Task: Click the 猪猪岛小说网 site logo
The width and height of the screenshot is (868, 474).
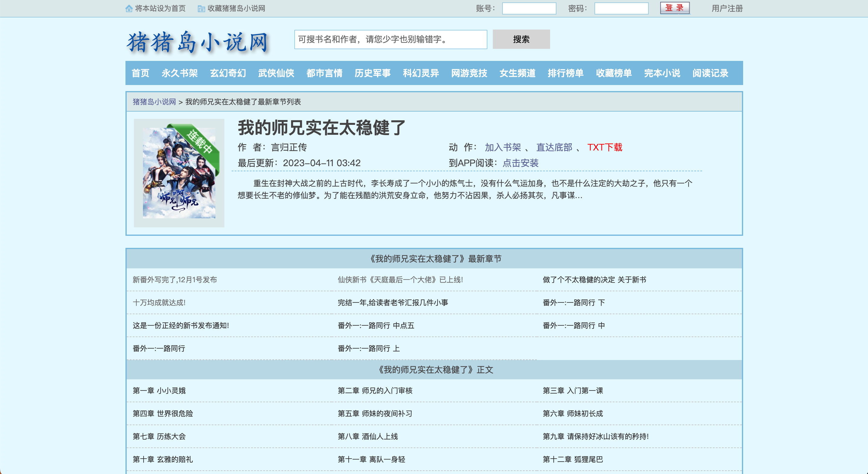Action: [x=198, y=42]
